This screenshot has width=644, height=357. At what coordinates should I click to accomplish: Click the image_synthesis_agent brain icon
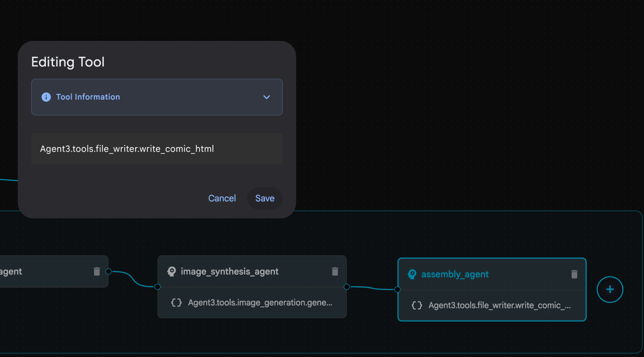click(172, 271)
